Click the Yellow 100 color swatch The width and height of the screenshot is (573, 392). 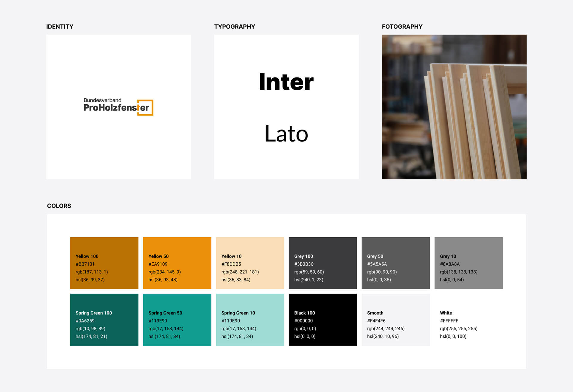point(104,263)
